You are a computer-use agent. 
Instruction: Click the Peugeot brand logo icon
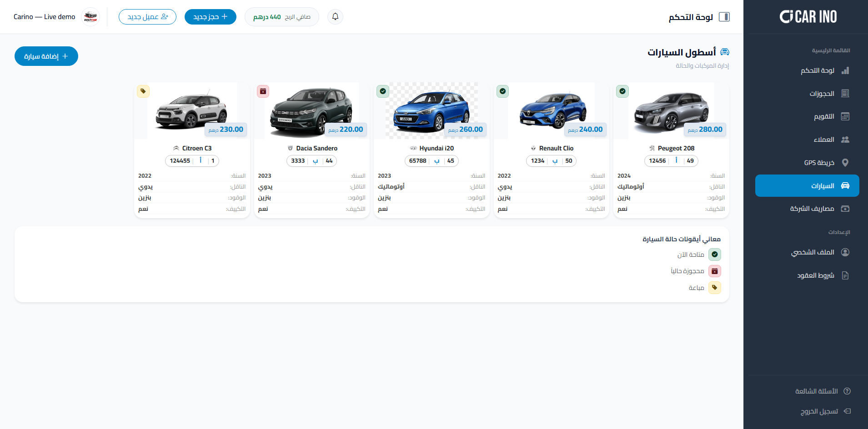tap(652, 148)
